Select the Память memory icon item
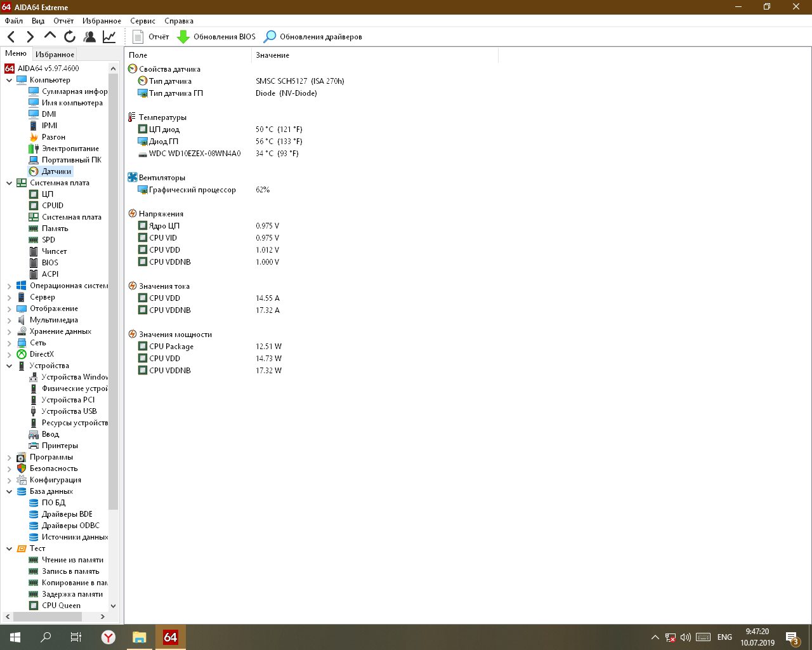 click(x=34, y=229)
